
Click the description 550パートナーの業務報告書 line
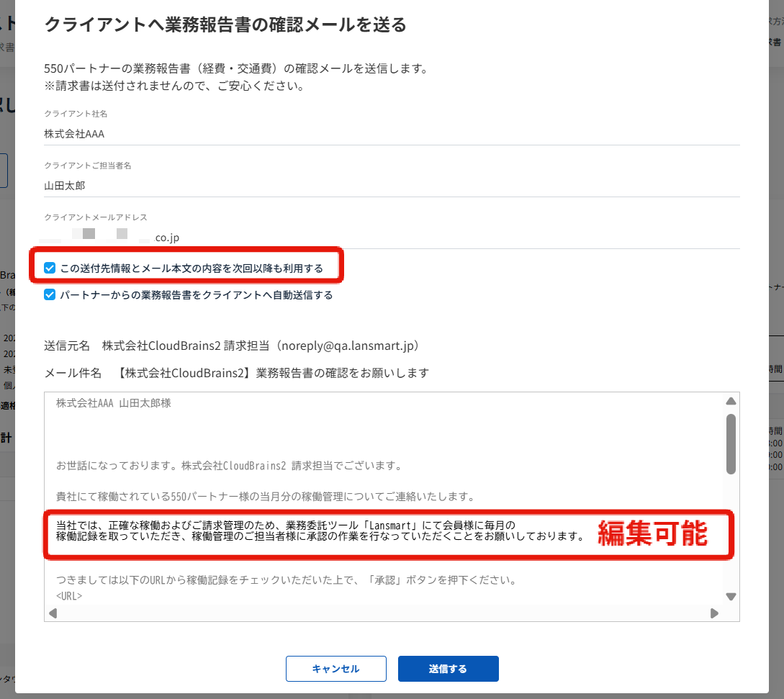pos(237,68)
